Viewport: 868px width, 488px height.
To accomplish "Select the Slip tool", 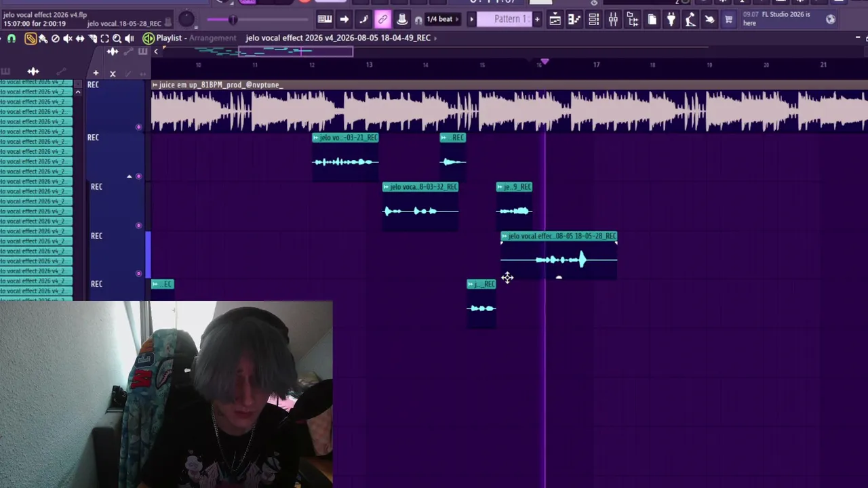I will tap(80, 39).
